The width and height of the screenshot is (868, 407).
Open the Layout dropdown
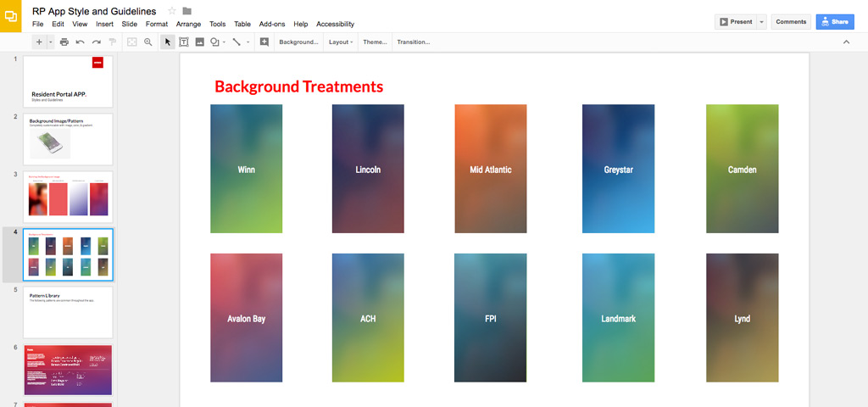[341, 42]
